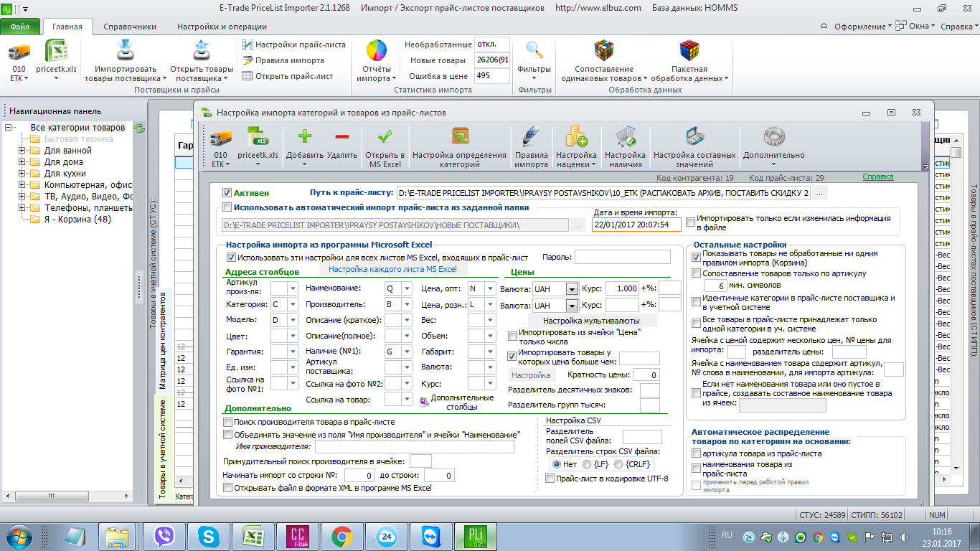The image size is (980, 551).
Task: Click Правила импорта in the main ribbon
Action: tap(283, 60)
